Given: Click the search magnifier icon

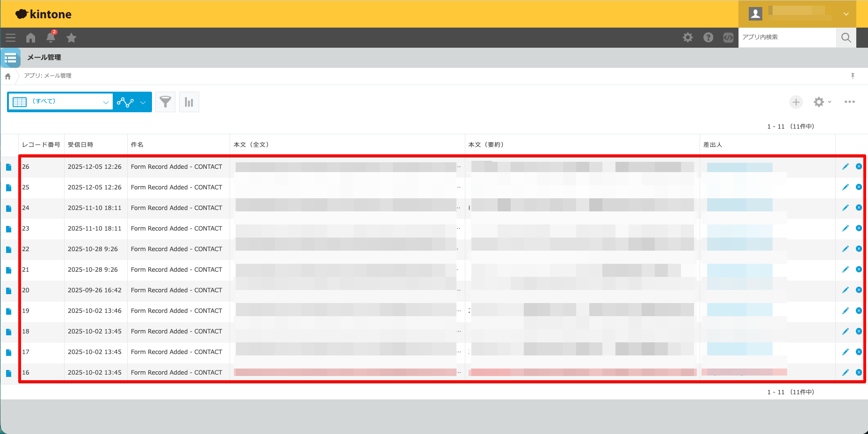Looking at the screenshot, I should pos(846,38).
